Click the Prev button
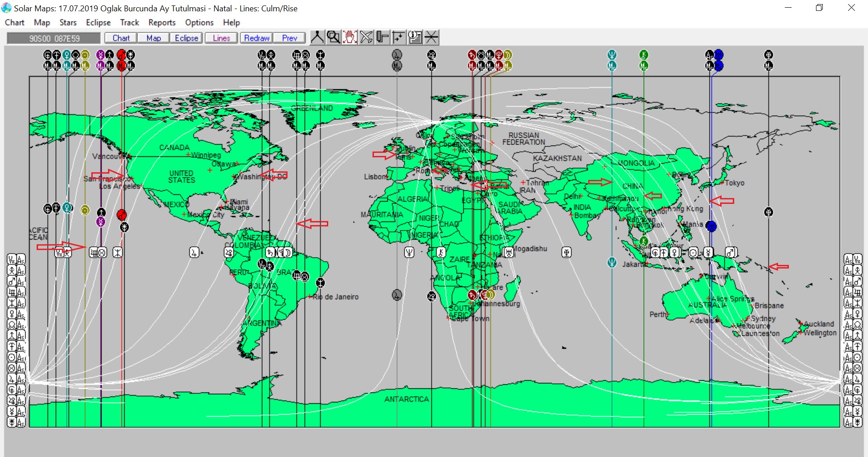Image resolution: width=868 pixels, height=457 pixels. [289, 38]
